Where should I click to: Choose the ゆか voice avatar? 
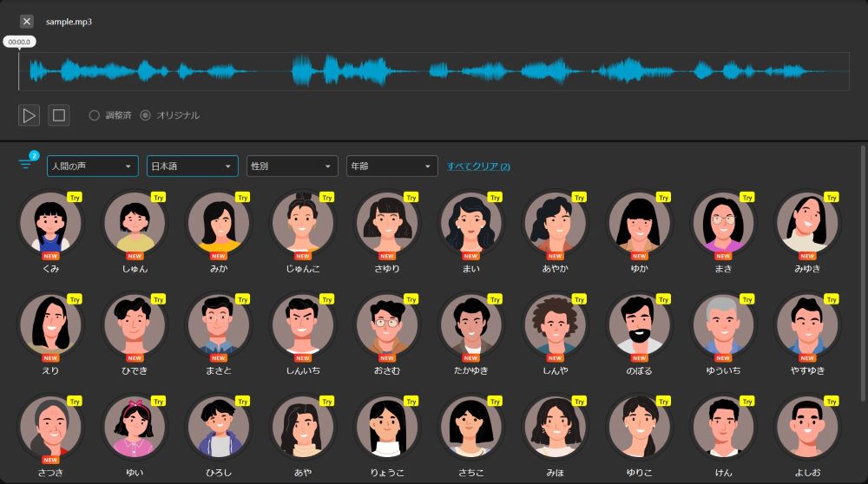(640, 222)
